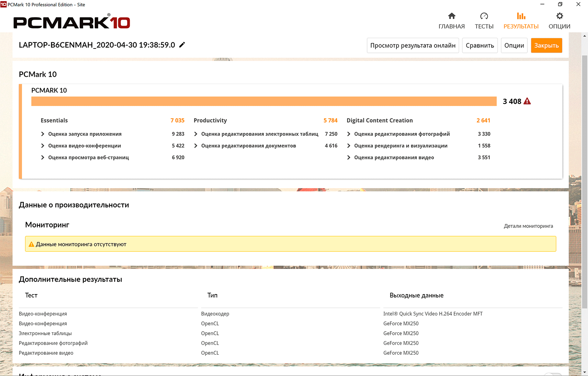Click the scroll up arrow

(585, 36)
